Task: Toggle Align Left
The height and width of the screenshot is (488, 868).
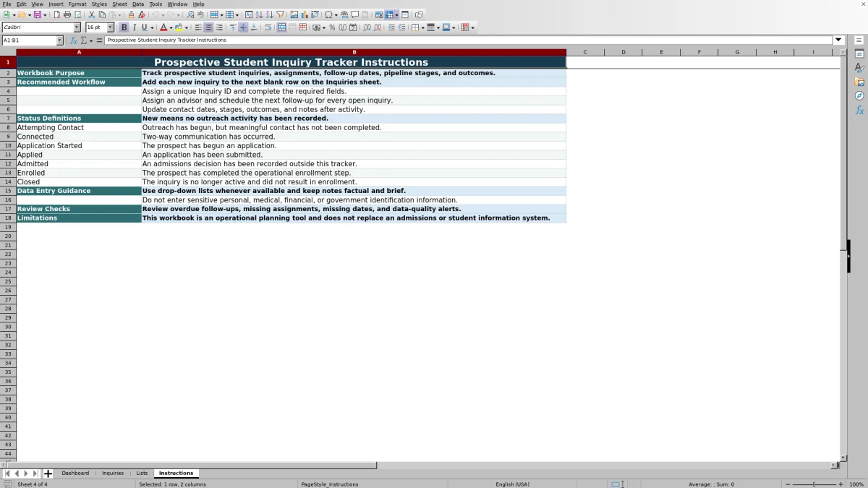Action: pyautogui.click(x=198, y=27)
